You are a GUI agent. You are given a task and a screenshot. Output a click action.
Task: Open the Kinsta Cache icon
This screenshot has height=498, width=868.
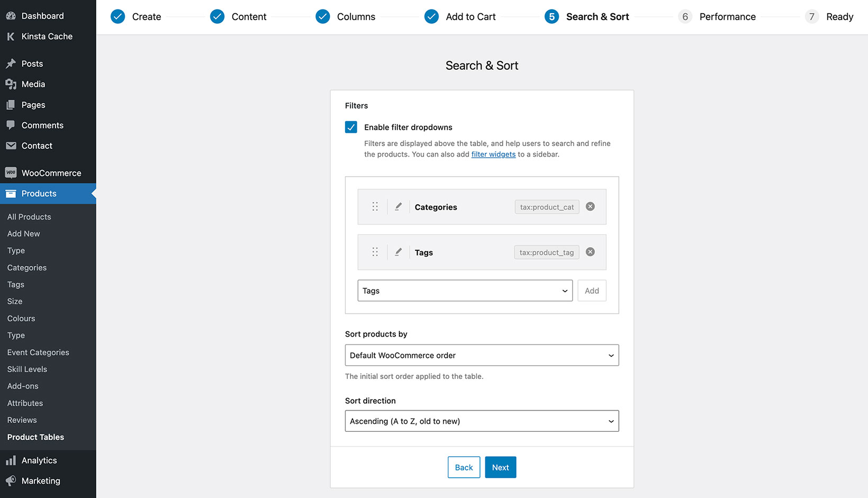tap(11, 36)
